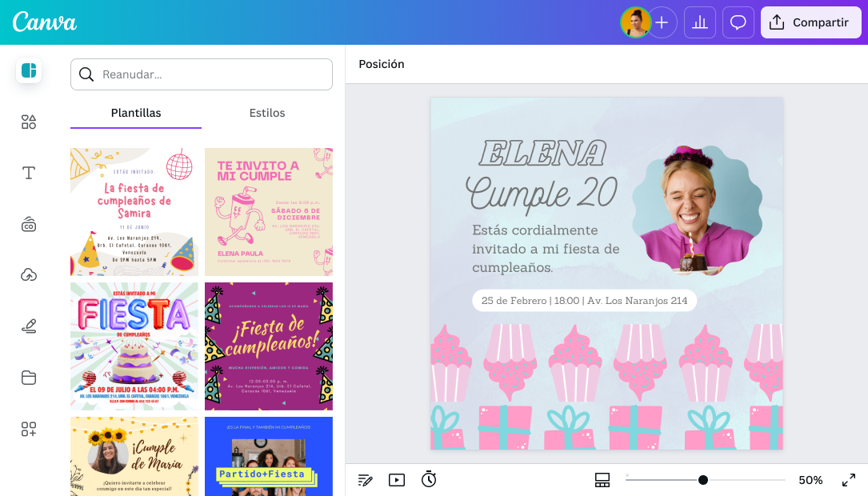
Task: Select the ELENA heading on canvas
Action: pos(542,154)
